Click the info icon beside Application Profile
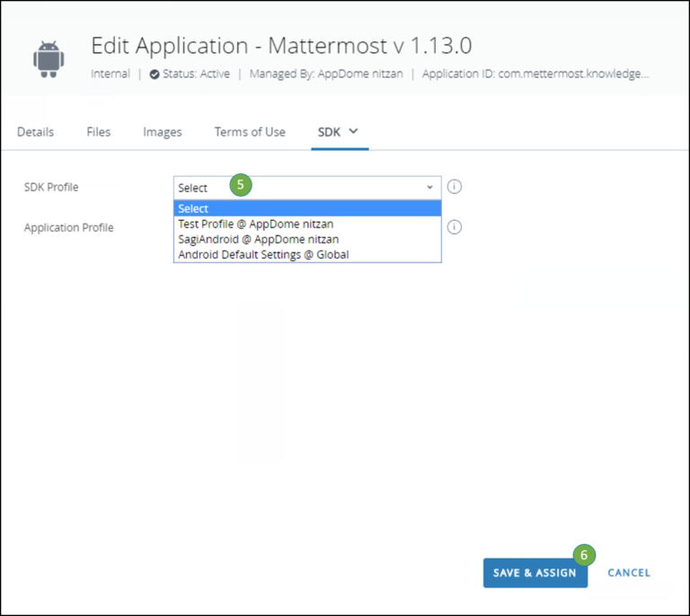Screen dimensions: 690x616 point(455,227)
